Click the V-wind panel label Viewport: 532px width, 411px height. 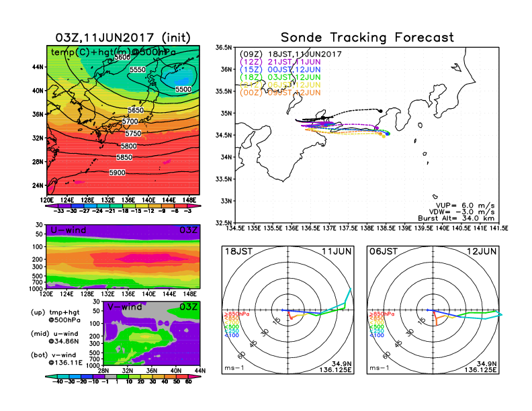click(123, 307)
